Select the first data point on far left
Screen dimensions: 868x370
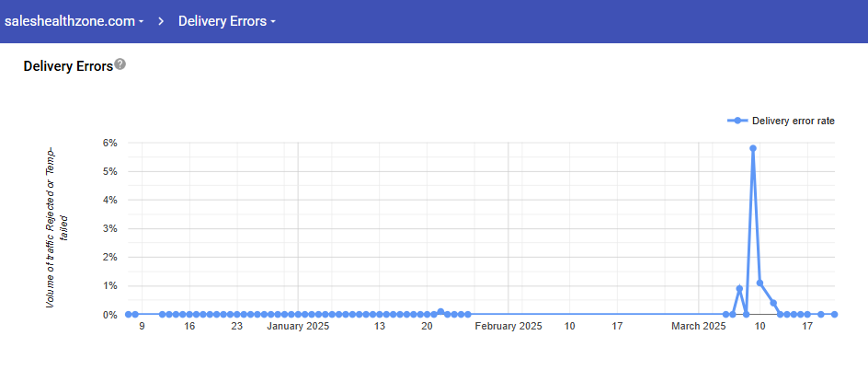click(128, 315)
